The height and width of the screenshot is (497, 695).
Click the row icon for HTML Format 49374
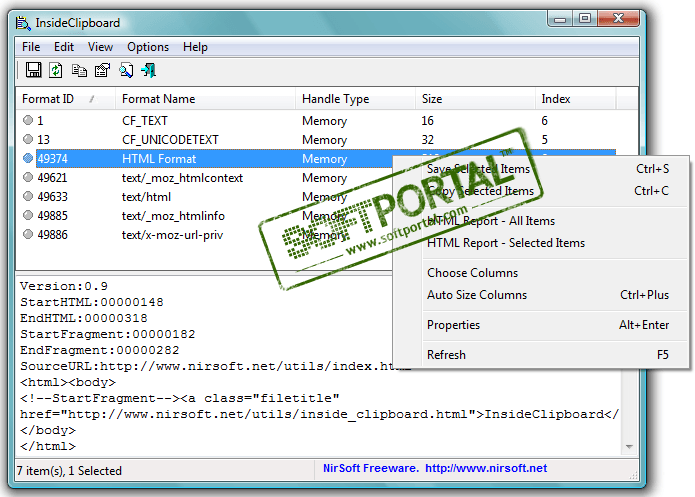point(28,158)
